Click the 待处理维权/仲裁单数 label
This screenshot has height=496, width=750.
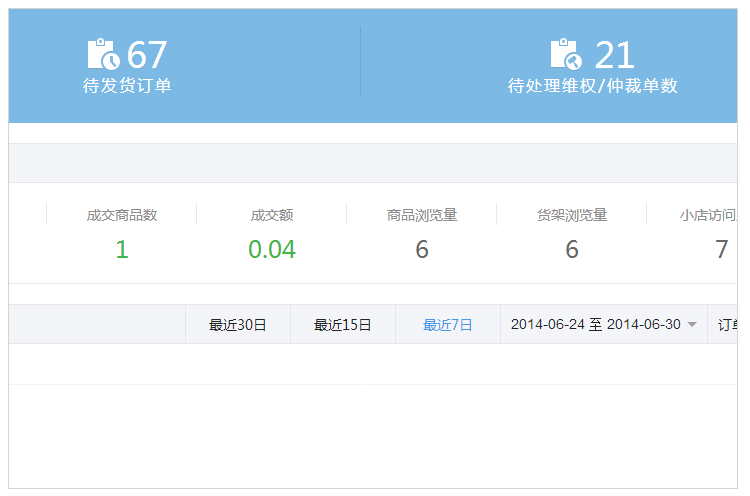click(593, 86)
